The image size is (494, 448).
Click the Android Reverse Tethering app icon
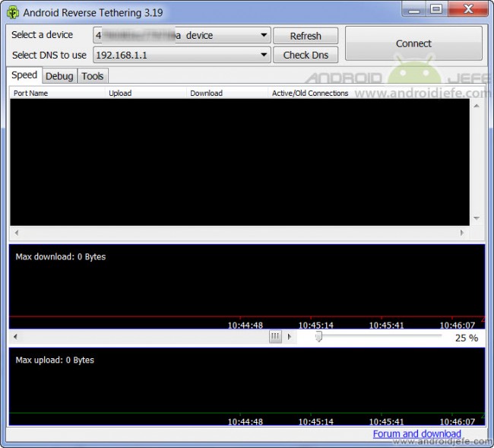13,12
